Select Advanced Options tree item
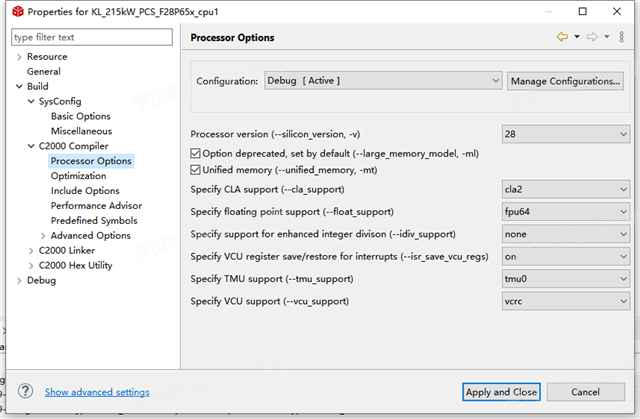 (x=91, y=236)
